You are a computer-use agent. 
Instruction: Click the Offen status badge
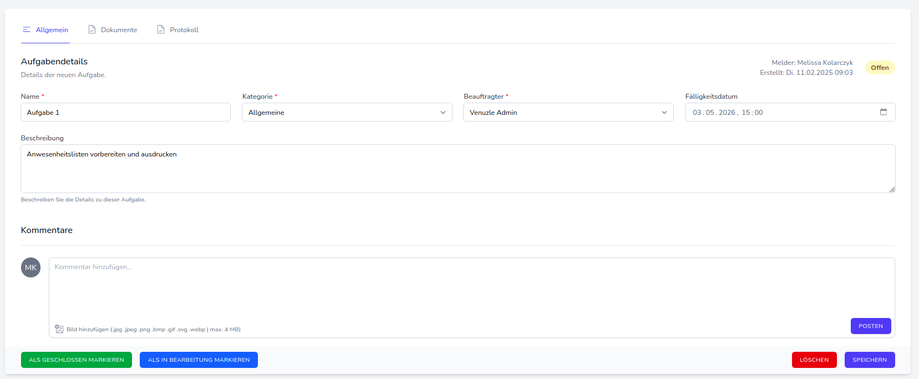tap(880, 67)
